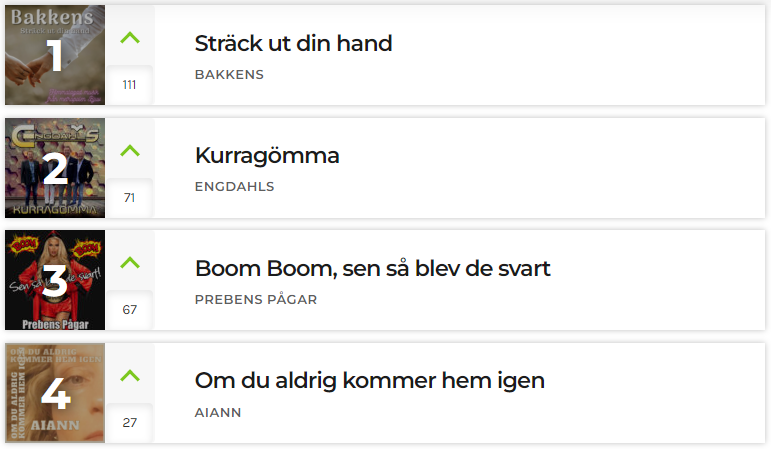
Task: Upvote Sträck ut din hand with green arrow
Action: point(130,38)
